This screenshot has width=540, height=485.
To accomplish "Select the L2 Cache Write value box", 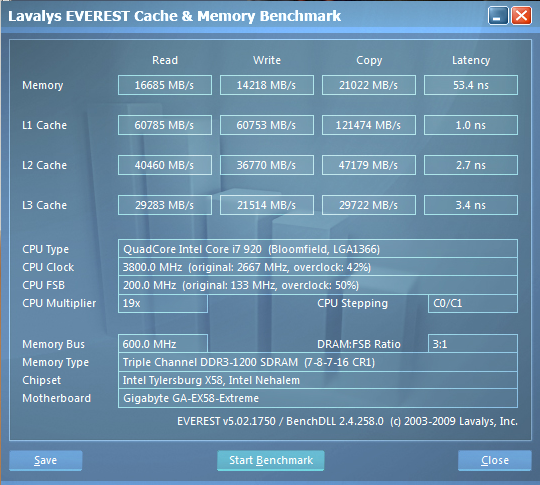I will pyautogui.click(x=267, y=165).
